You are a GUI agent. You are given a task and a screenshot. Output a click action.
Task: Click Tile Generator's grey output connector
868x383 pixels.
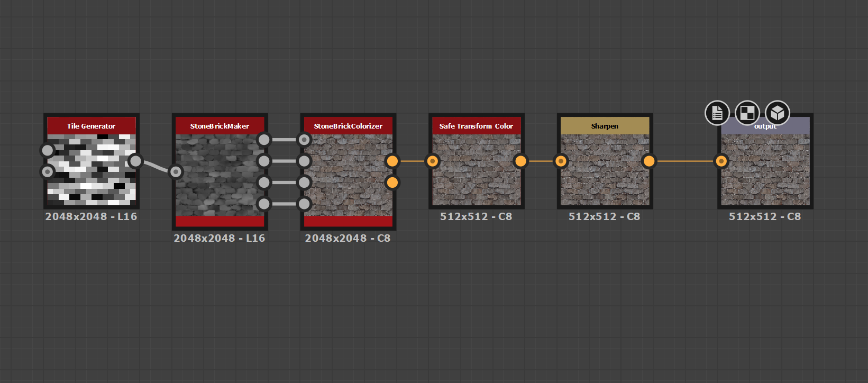click(135, 161)
